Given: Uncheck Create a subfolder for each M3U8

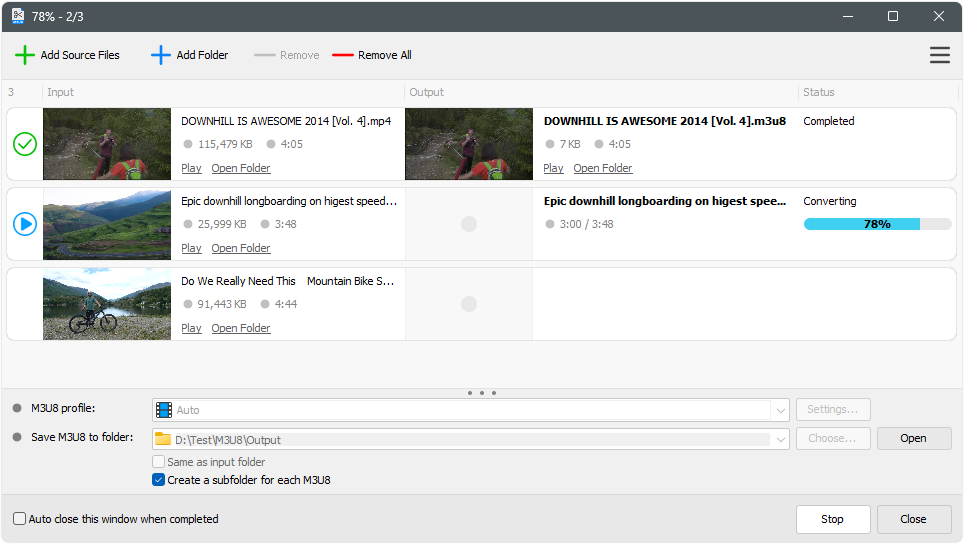Looking at the screenshot, I should [158, 480].
